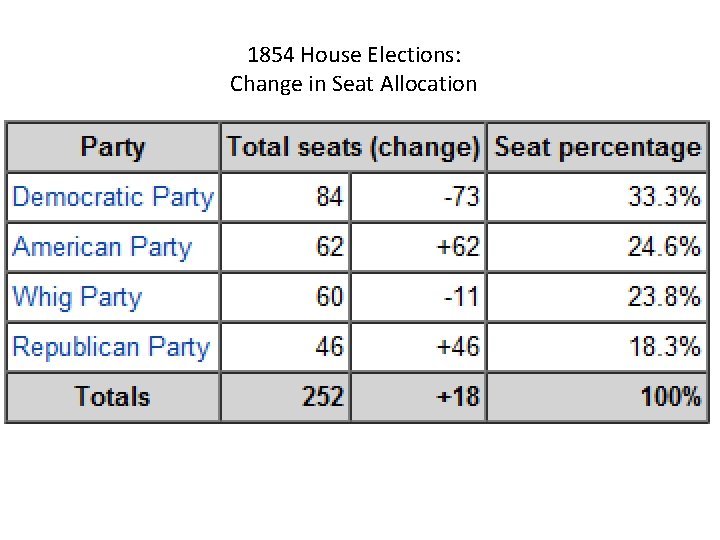The width and height of the screenshot is (720, 540).
Task: Click the 23.8% seat percentage cell
Action: (x=664, y=297)
